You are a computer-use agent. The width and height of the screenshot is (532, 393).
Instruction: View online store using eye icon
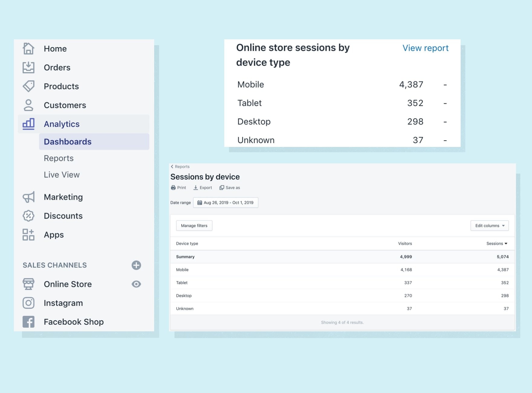[x=136, y=284]
